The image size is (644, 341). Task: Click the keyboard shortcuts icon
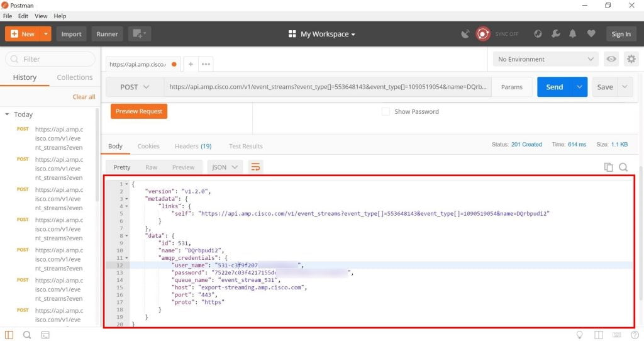point(616,335)
